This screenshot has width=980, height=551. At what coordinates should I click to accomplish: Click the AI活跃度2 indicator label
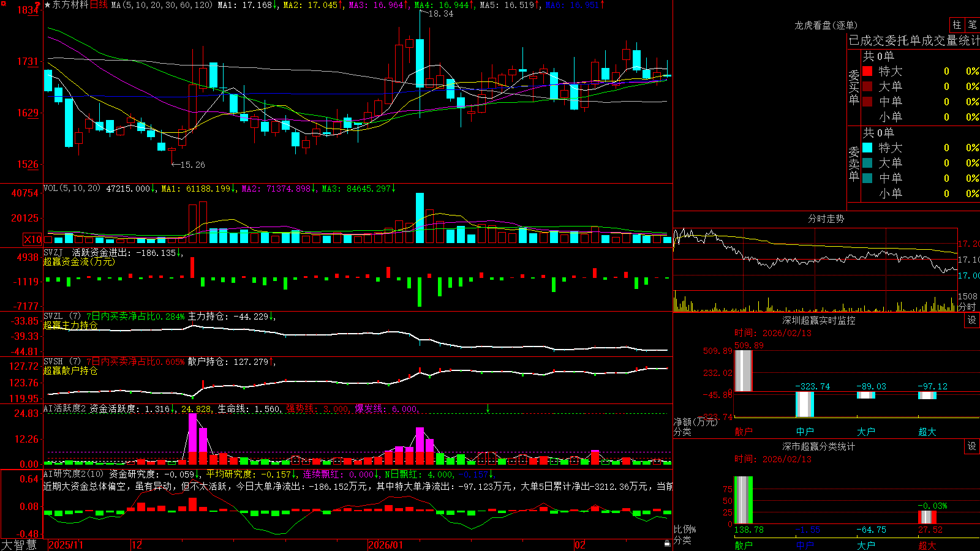click(x=65, y=409)
